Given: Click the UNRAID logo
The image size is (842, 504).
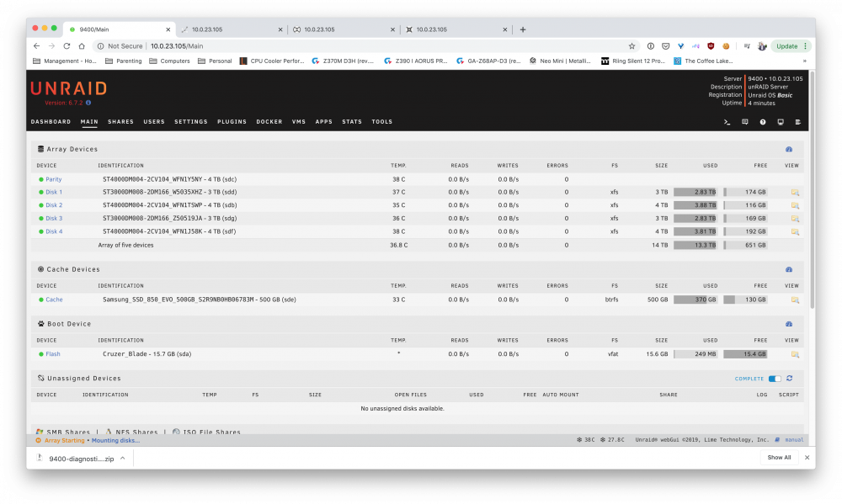Looking at the screenshot, I should [69, 88].
